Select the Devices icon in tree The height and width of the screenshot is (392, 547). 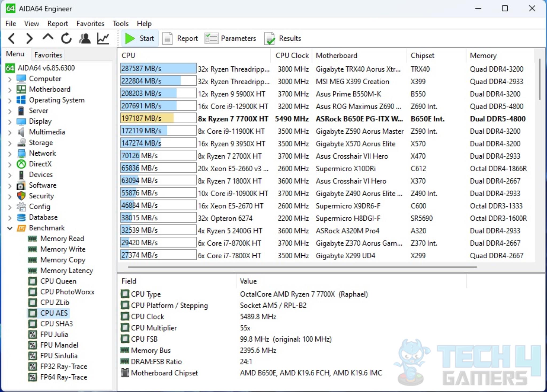[21, 175]
